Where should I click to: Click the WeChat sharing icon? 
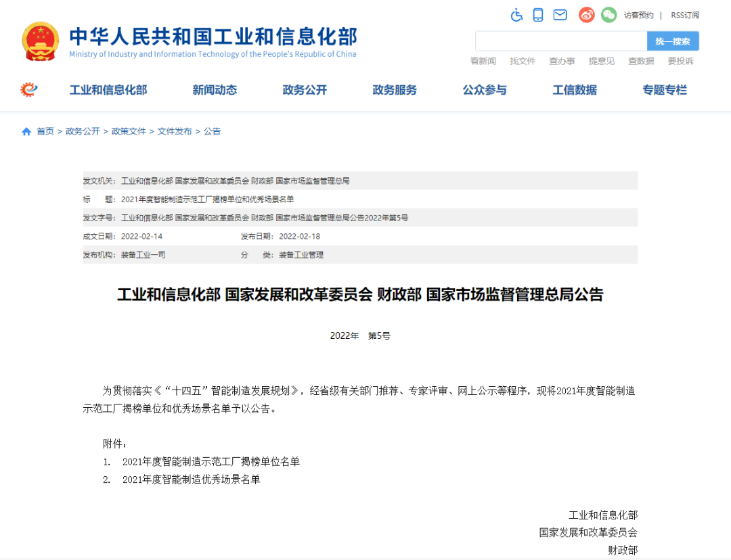[x=608, y=14]
